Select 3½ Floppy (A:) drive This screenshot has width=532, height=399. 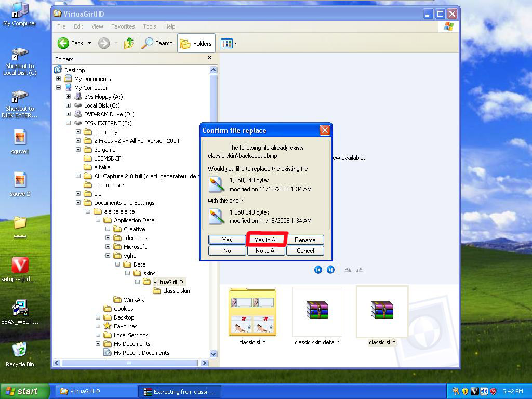pyautogui.click(x=103, y=96)
